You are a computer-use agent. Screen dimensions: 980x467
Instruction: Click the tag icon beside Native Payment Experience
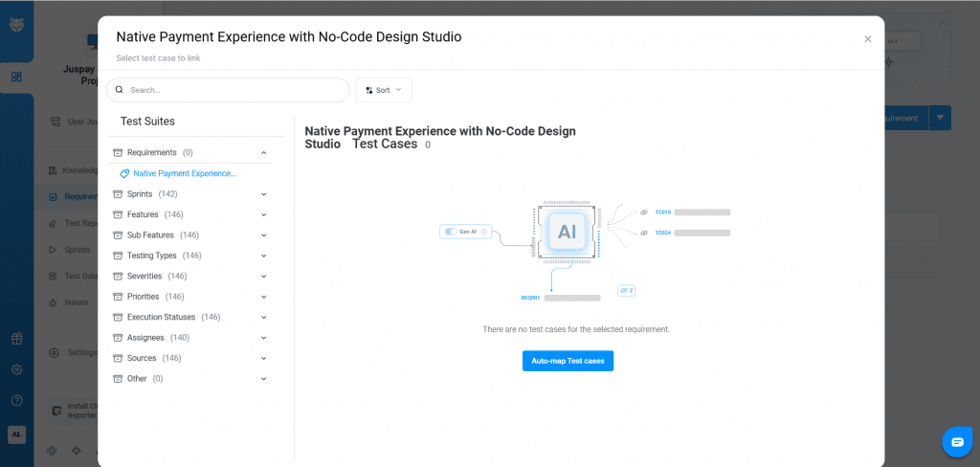[124, 173]
